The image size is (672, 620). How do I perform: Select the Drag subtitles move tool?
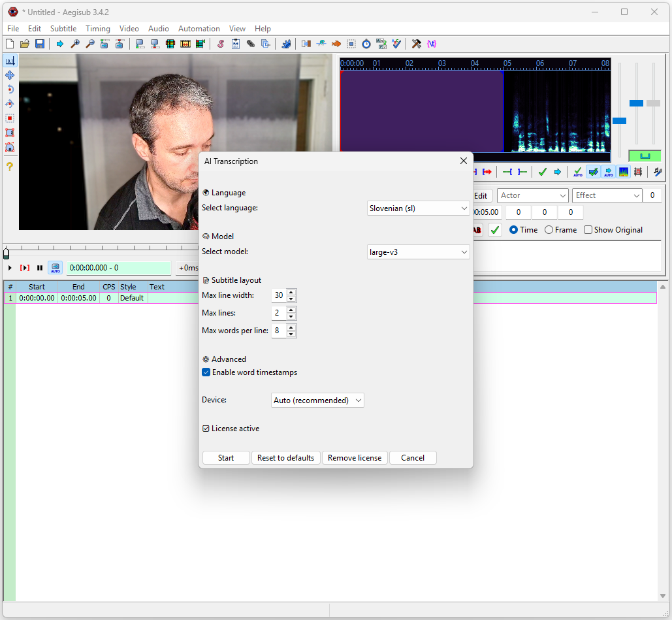pyautogui.click(x=10, y=75)
